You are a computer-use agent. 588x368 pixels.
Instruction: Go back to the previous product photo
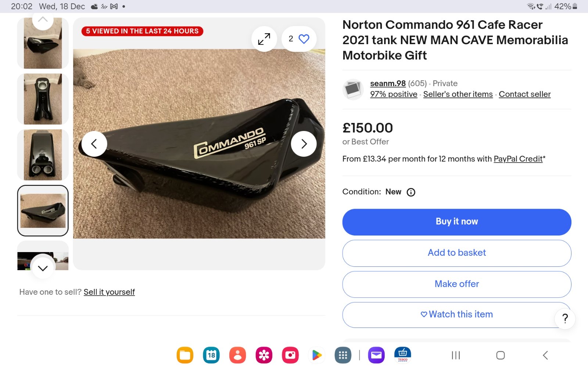pos(94,144)
